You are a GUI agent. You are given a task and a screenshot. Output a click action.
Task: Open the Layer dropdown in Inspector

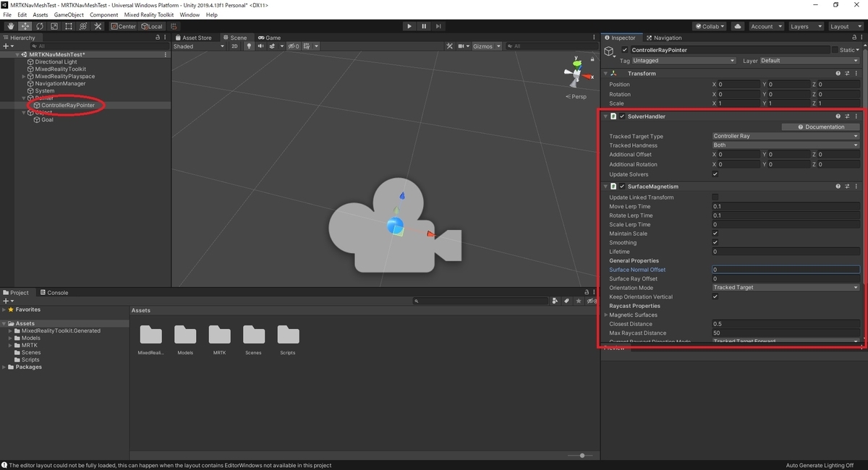pyautogui.click(x=809, y=61)
